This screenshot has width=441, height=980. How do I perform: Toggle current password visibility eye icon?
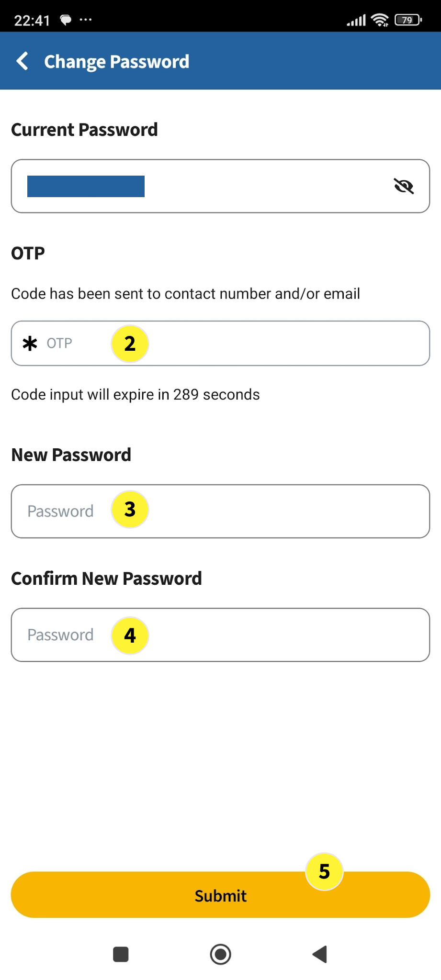(404, 186)
